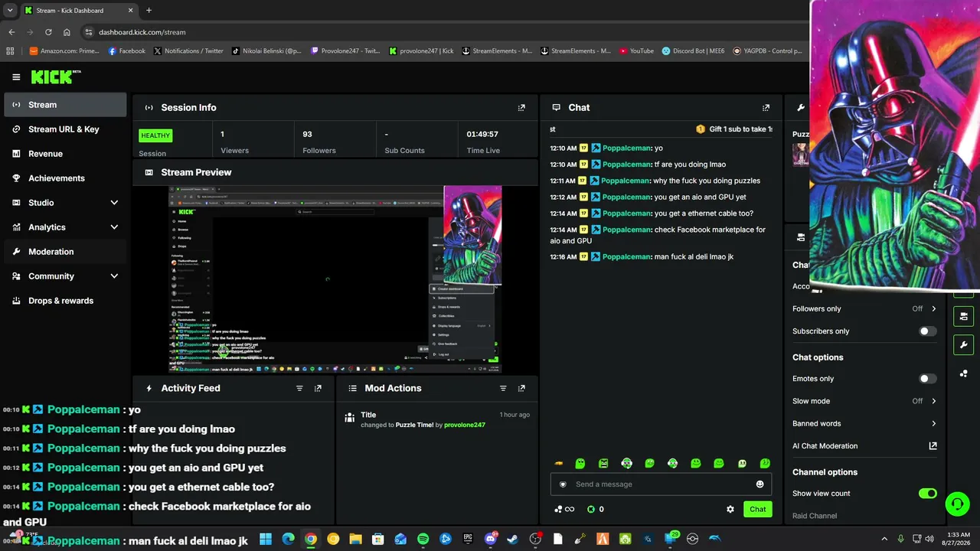Image resolution: width=980 pixels, height=551 pixels.
Task: Open taskbar clock showing 1:33 AM
Action: 958,540
